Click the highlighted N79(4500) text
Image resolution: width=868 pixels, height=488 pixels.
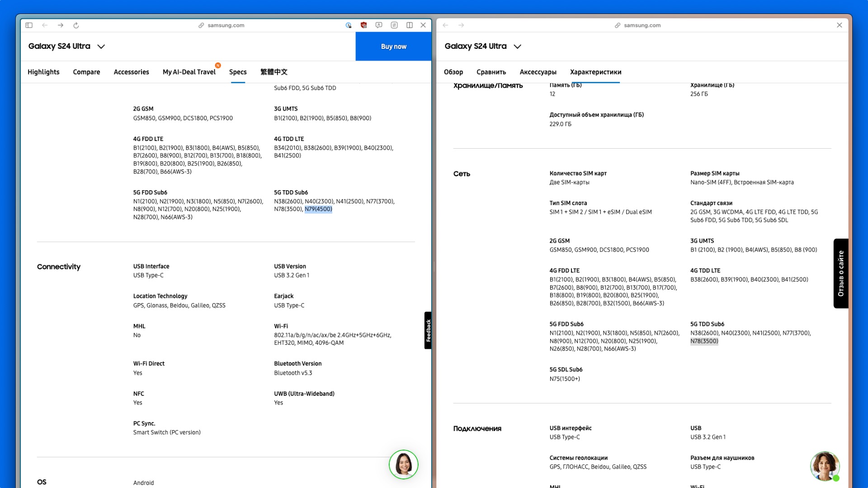click(318, 209)
